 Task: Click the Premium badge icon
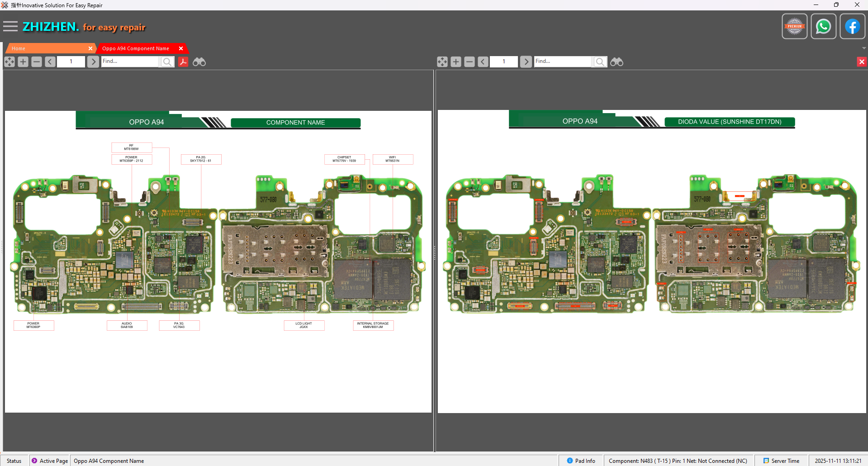click(795, 27)
